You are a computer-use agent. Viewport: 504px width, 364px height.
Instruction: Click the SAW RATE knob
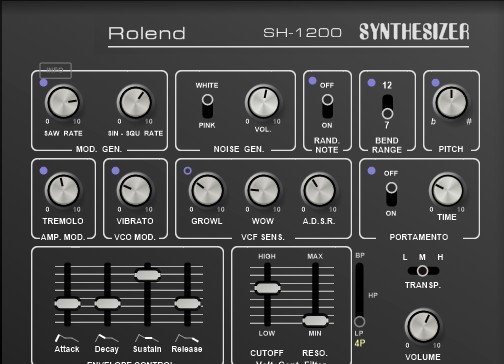tap(63, 102)
